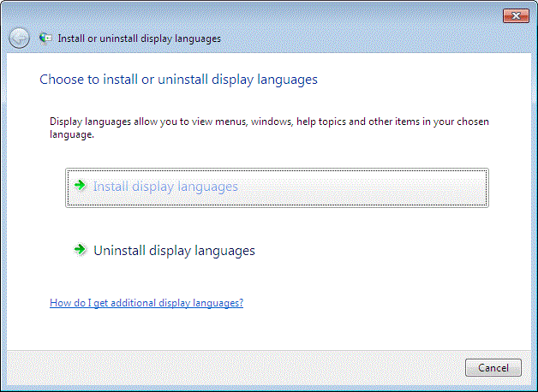
Task: Open How do I get additional display languages link
Action: click(x=146, y=303)
